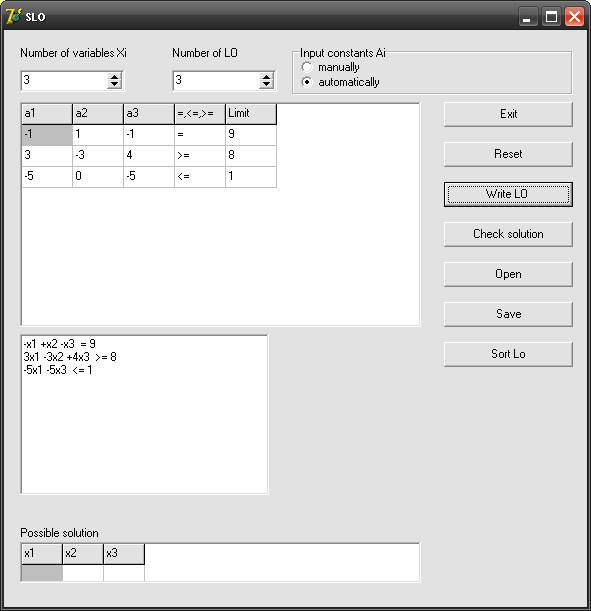The height and width of the screenshot is (611, 591).
Task: Select the >= operator cell
Action: coord(200,156)
